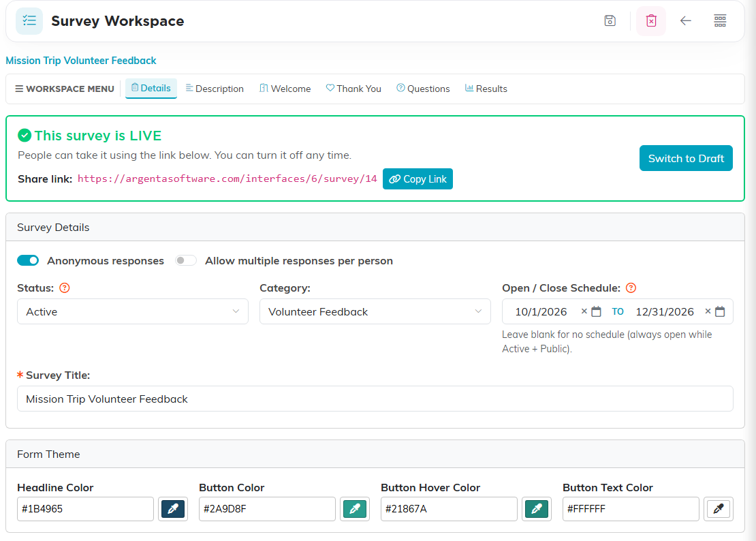Open the Description tab
The width and height of the screenshot is (756, 541).
(215, 89)
